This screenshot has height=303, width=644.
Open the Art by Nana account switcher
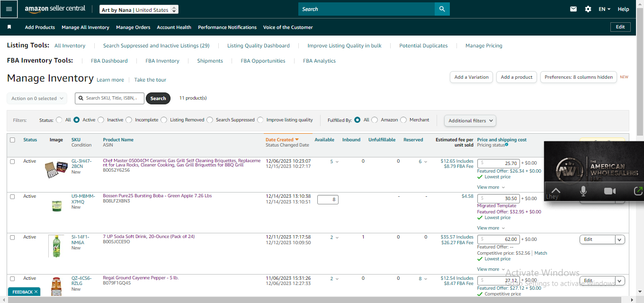click(139, 9)
